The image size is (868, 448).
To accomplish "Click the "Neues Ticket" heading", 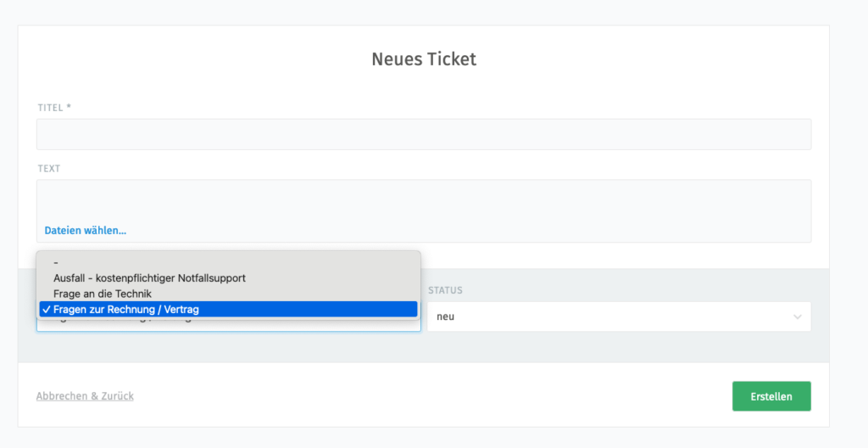I will click(x=424, y=59).
